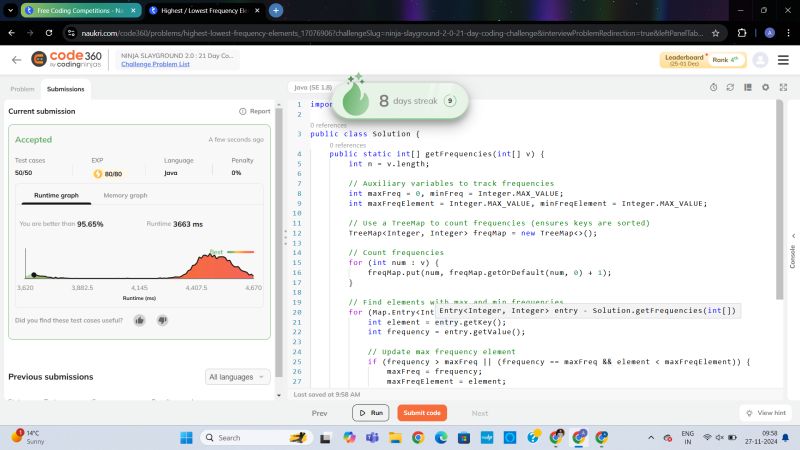Switch to the Problem tab
The height and width of the screenshot is (450, 800).
pos(22,89)
